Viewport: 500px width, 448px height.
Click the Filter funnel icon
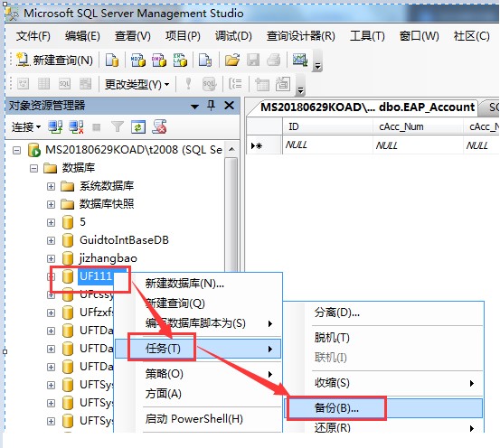[118, 127]
